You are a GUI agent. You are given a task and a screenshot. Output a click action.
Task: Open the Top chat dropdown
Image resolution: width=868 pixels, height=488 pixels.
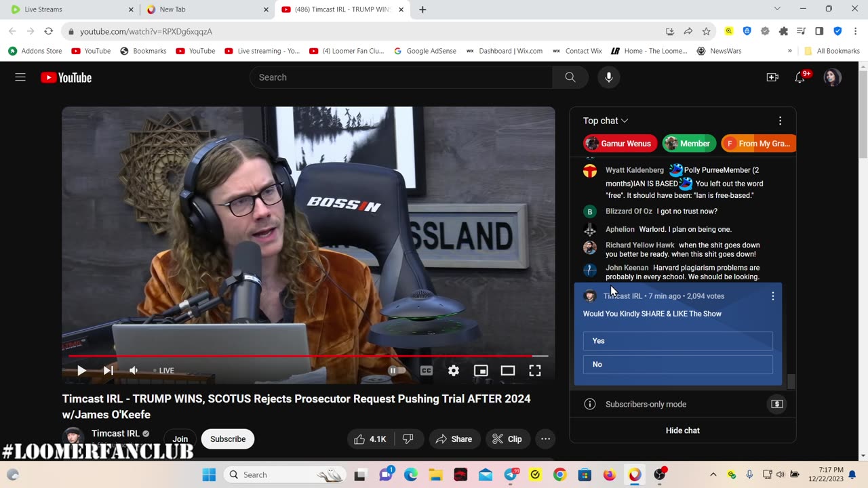pos(606,121)
